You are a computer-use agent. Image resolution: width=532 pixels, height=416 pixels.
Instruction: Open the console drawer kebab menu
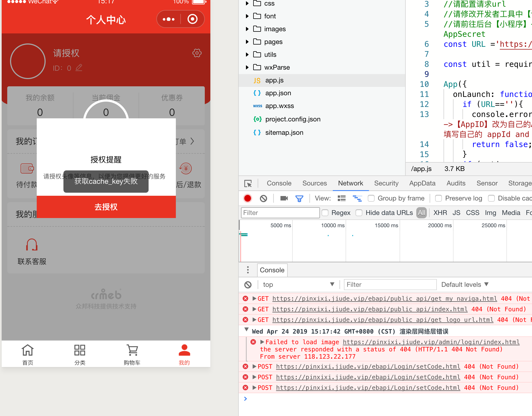click(x=248, y=270)
